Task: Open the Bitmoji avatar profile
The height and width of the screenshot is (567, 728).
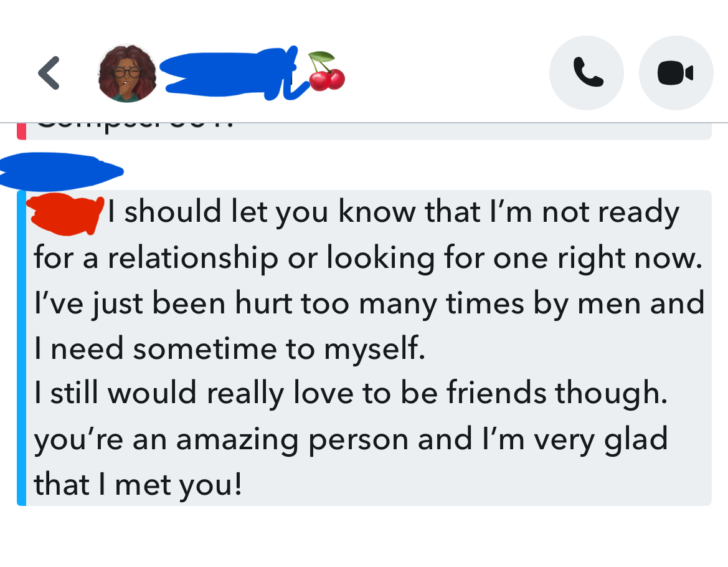Action: (x=128, y=74)
